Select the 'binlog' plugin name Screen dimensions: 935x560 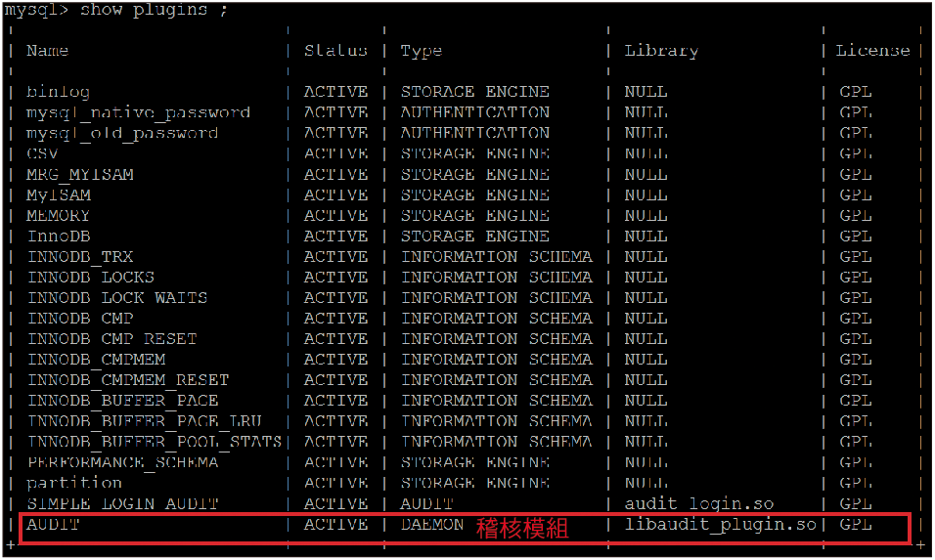point(59,92)
